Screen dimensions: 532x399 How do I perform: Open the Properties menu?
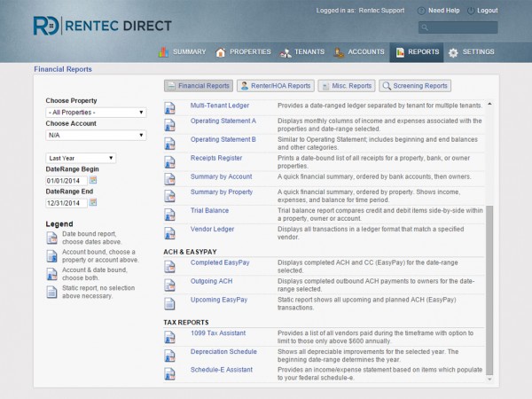(x=243, y=52)
